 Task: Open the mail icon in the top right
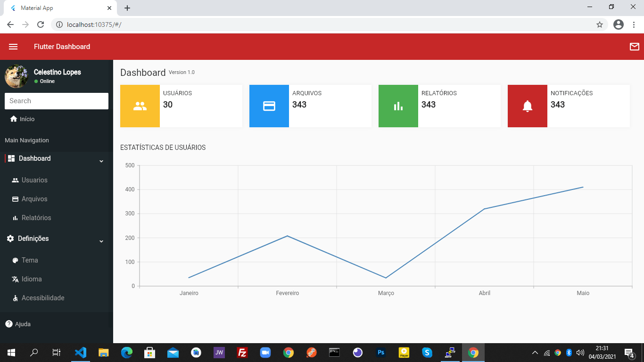pyautogui.click(x=634, y=46)
